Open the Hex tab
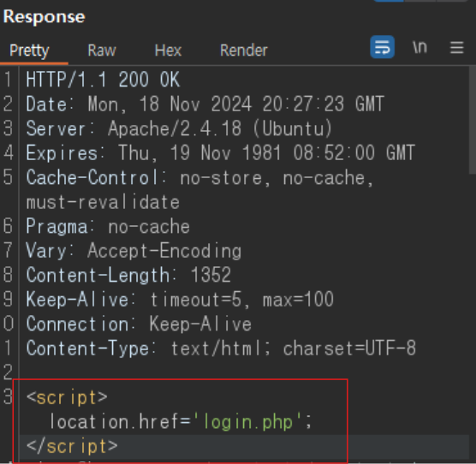 coord(168,50)
